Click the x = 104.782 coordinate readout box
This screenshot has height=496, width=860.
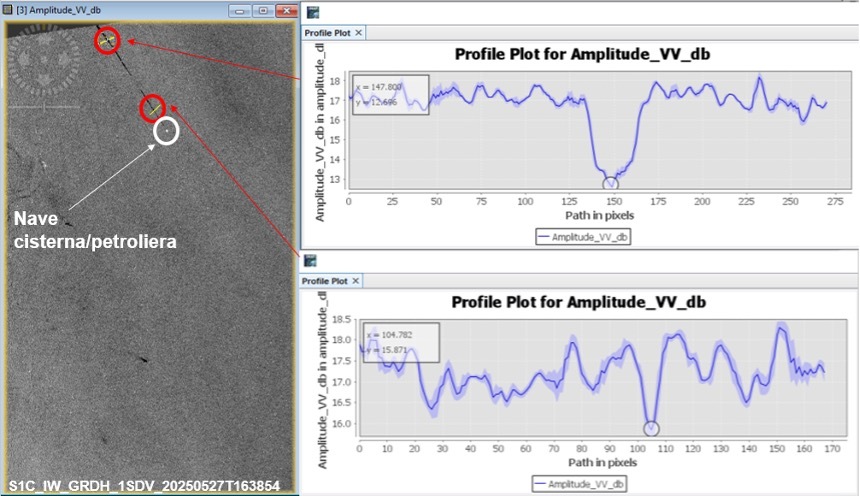click(x=401, y=341)
